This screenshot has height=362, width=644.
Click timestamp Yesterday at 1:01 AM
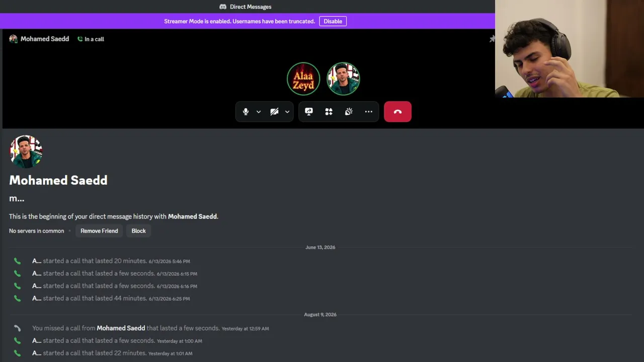tap(171, 353)
